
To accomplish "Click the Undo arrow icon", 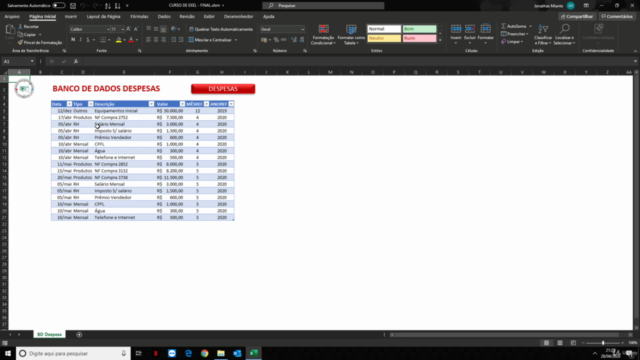I will 83,6.
